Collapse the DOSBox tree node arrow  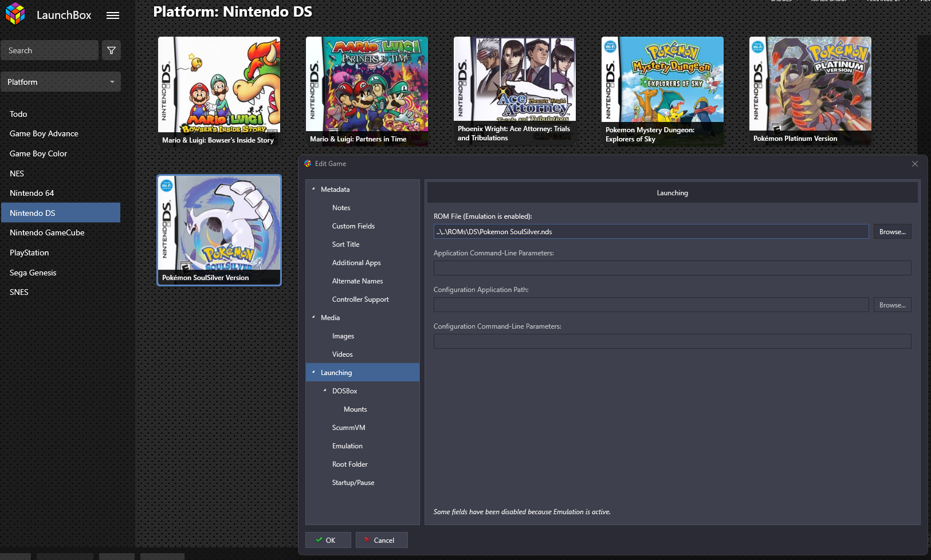point(325,391)
